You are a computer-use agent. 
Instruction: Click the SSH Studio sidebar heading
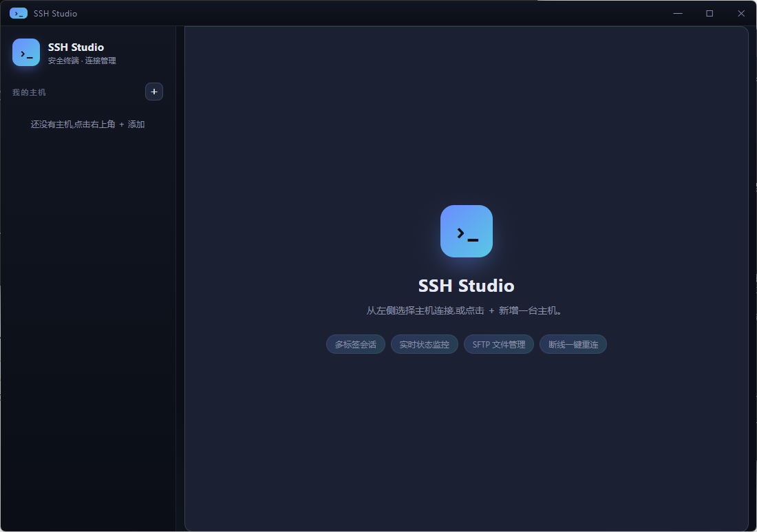pos(76,47)
